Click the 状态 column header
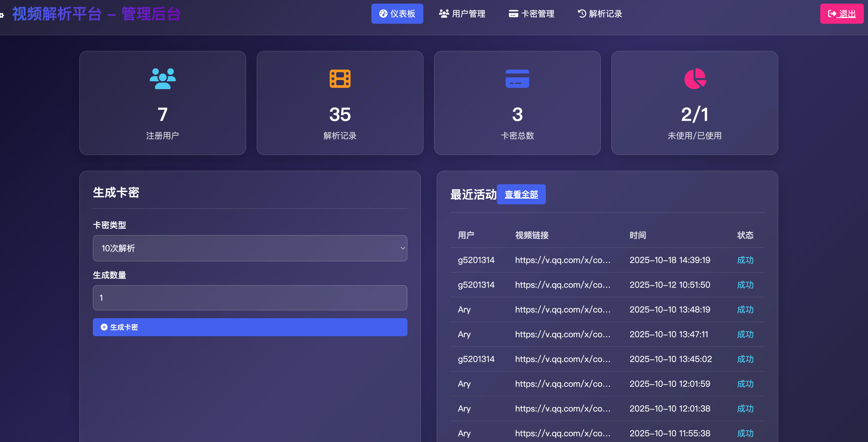The image size is (868, 442). 745,235
